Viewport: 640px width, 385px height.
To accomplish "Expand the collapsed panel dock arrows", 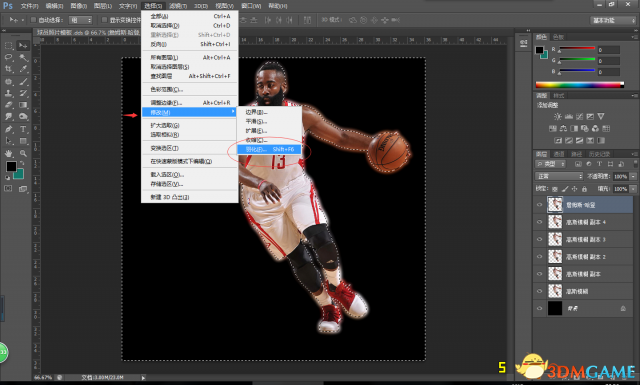I will 528,30.
